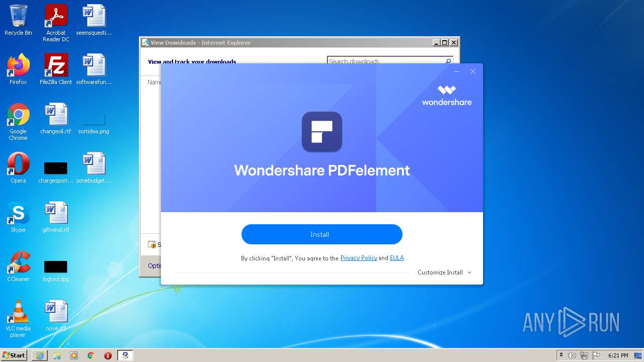Select the Acrobat Reader DC desktop icon
644x362 pixels.
point(56,23)
